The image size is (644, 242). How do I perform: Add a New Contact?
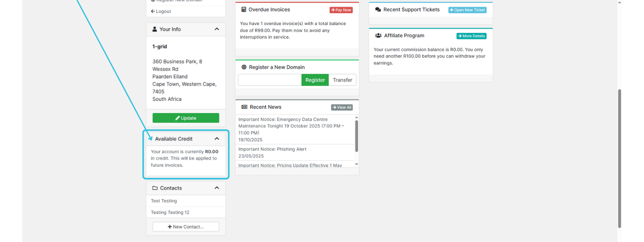(x=186, y=227)
